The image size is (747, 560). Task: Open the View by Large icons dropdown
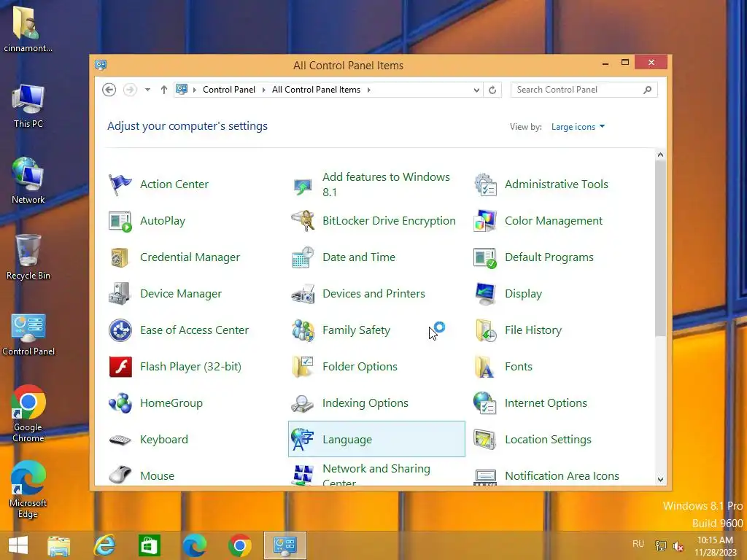(x=578, y=127)
